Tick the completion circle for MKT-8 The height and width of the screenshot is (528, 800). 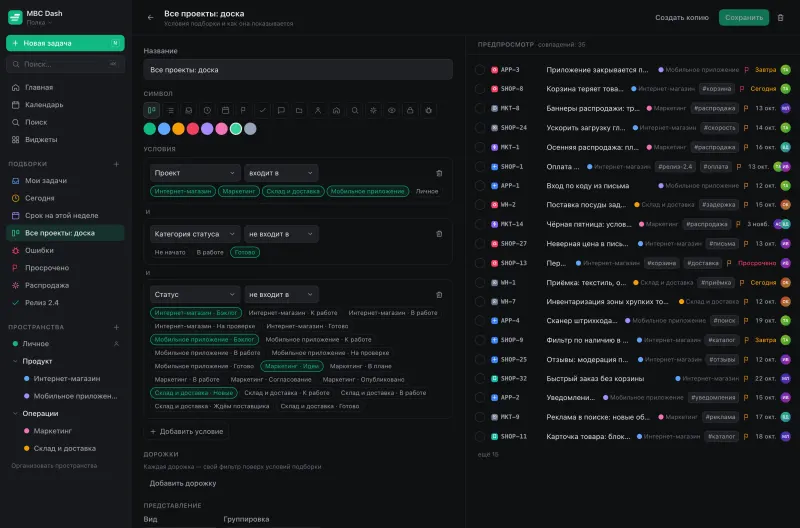(x=480, y=108)
